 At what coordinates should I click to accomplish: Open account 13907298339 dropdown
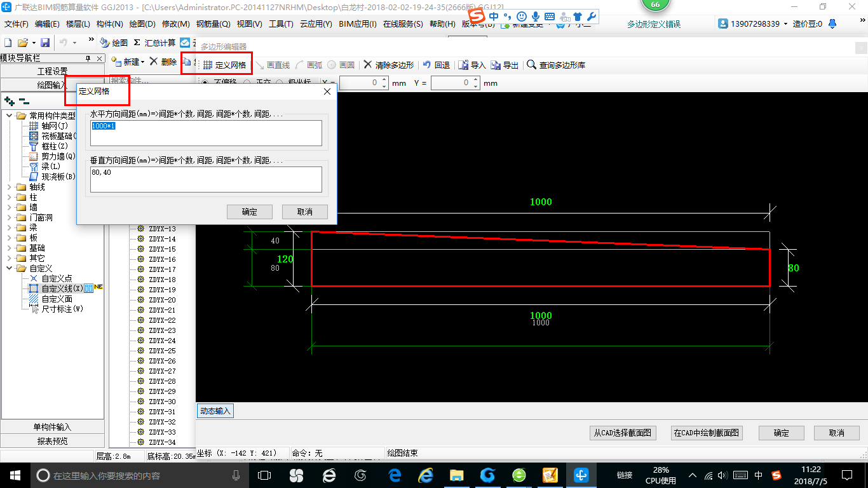[x=786, y=24]
